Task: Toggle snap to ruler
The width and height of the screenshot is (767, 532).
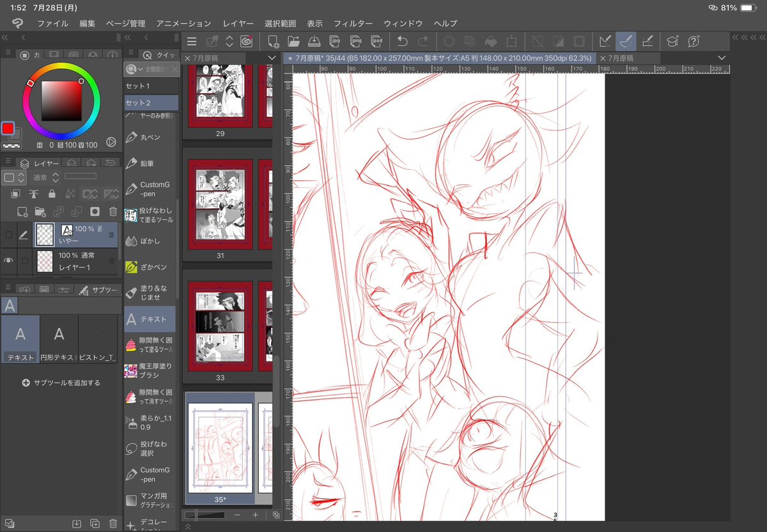Action: (x=605, y=42)
